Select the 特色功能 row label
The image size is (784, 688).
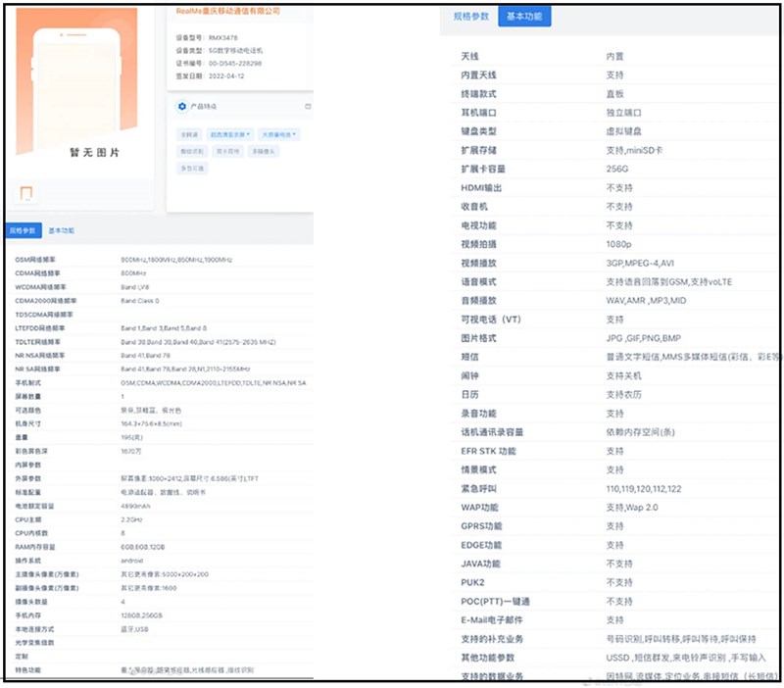pyautogui.click(x=28, y=670)
